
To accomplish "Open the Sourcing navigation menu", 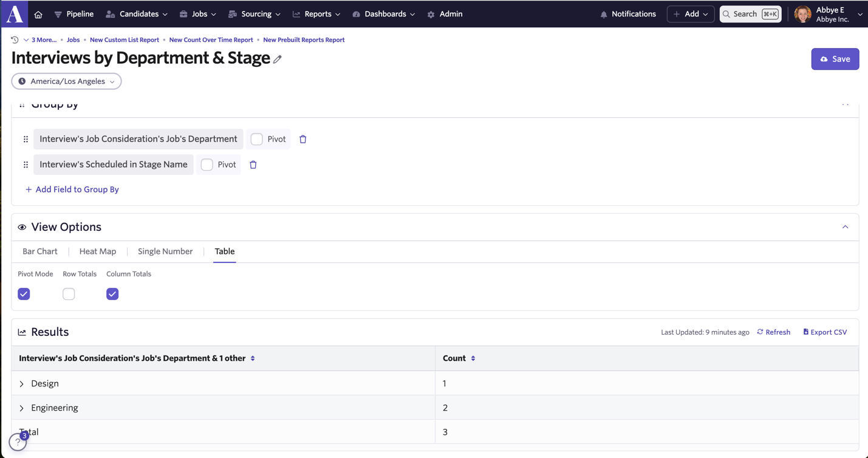I will (x=255, y=14).
